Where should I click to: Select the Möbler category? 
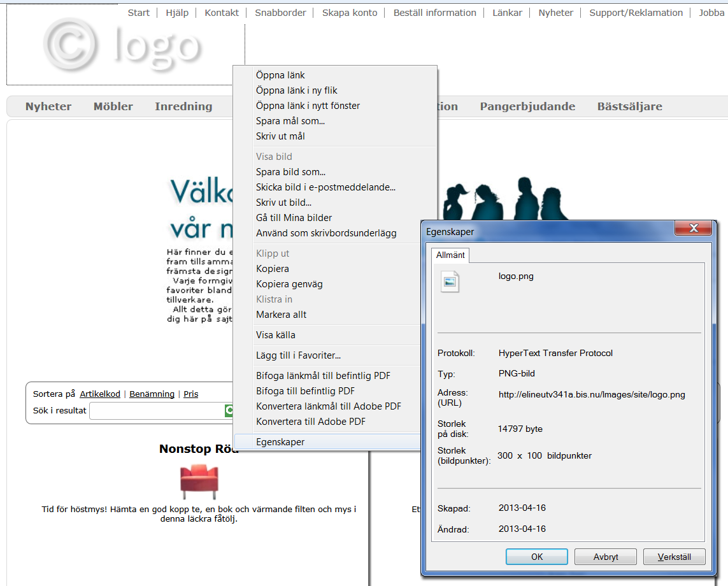[x=113, y=106]
